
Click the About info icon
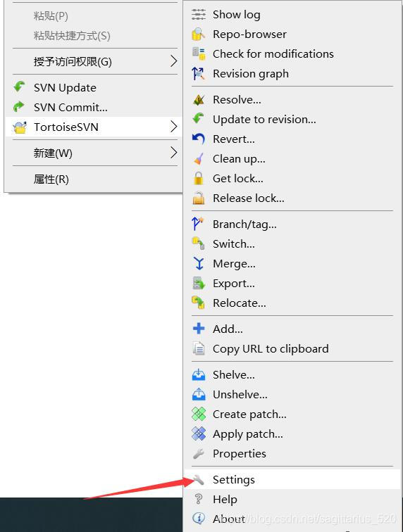[x=199, y=519]
